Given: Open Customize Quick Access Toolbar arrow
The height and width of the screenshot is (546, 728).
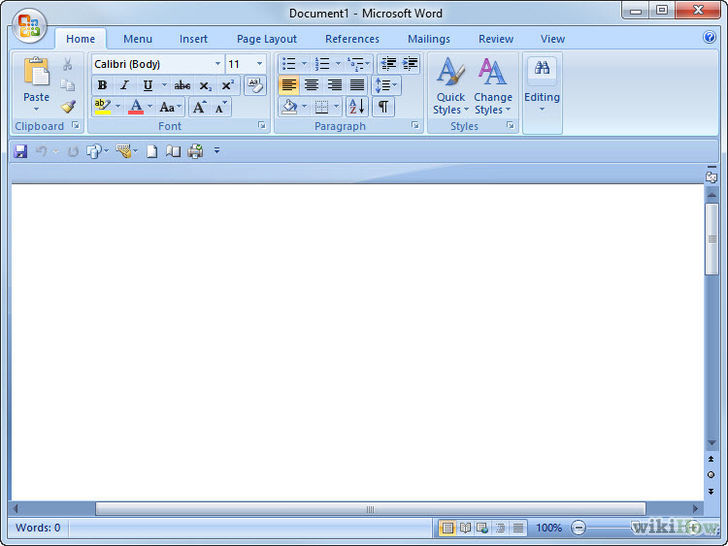Looking at the screenshot, I should tap(217, 151).
